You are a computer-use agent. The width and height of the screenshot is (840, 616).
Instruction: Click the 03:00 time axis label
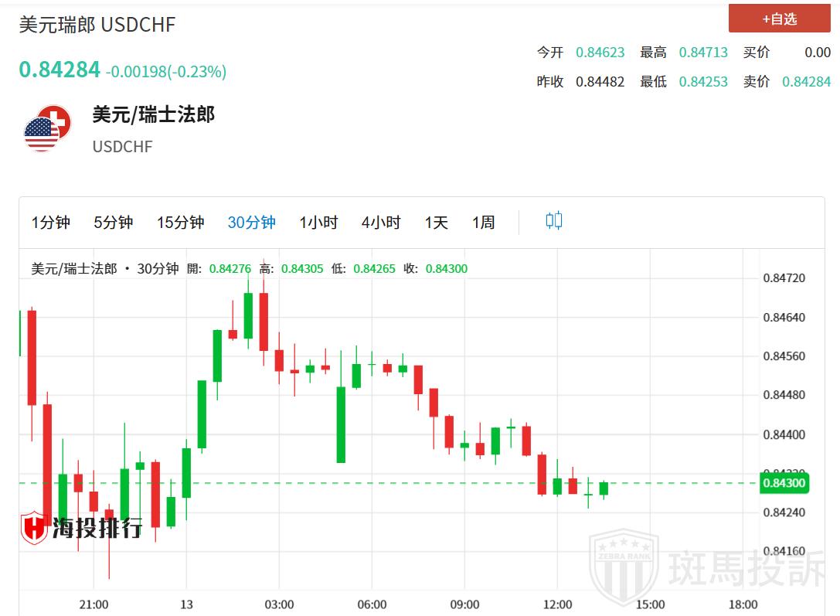click(x=279, y=604)
